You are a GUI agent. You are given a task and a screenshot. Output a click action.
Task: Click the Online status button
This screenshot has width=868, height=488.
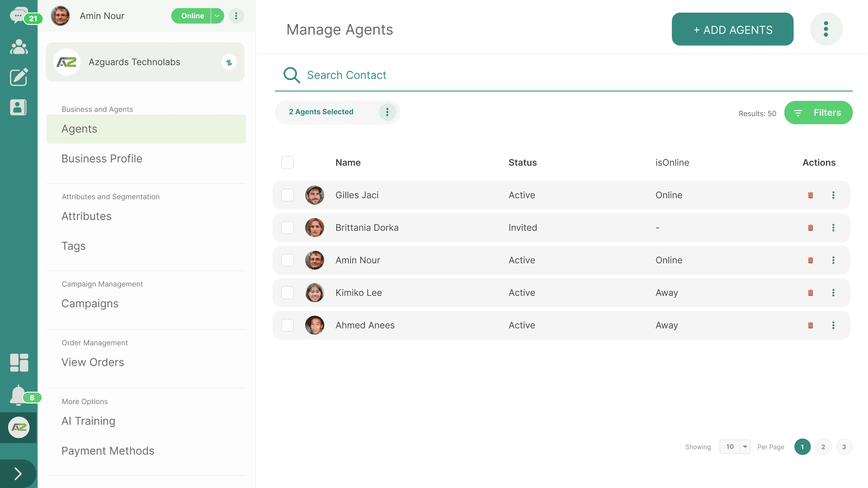tap(191, 16)
